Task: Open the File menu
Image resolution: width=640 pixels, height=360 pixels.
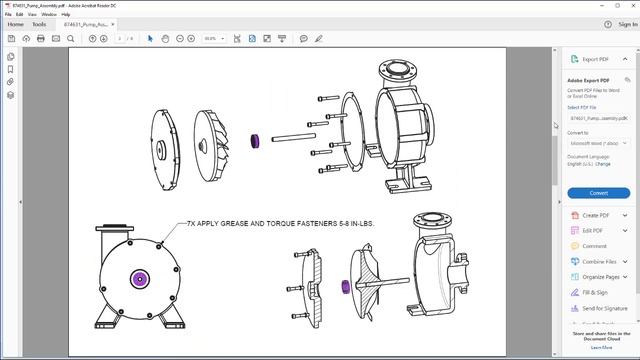Action: pyautogui.click(x=8, y=14)
